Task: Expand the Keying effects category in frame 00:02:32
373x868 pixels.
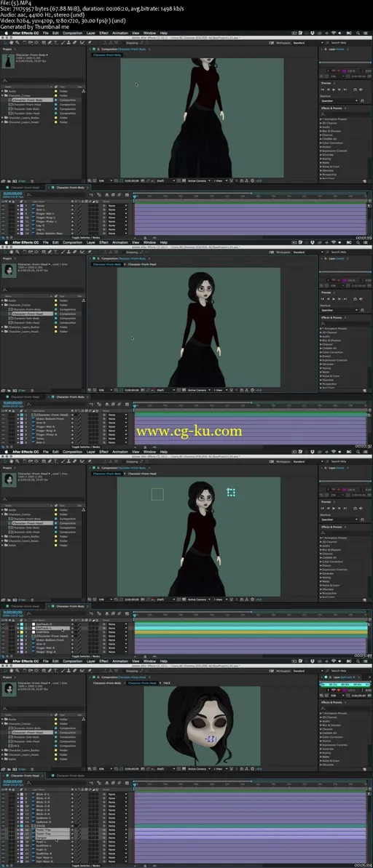Action: 321,367
